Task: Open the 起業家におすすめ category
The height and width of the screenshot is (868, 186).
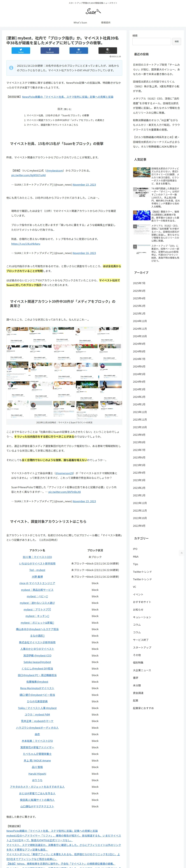Action: [x=143, y=708]
